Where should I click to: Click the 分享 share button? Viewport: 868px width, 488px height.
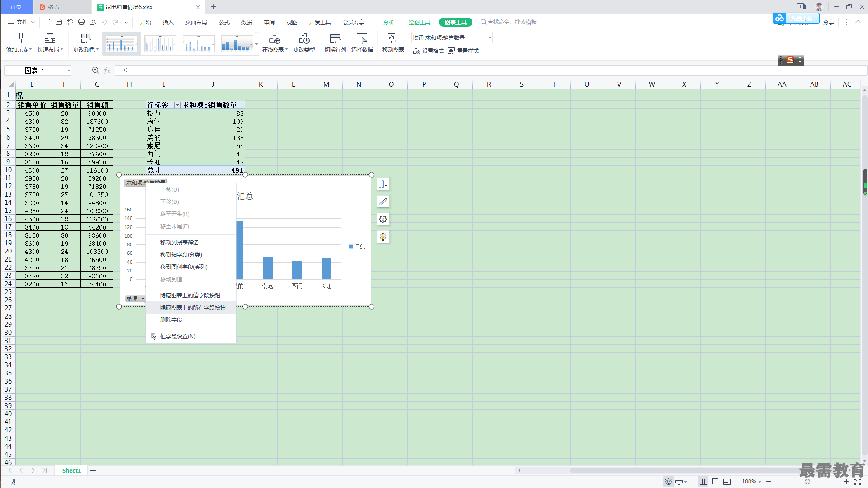pos(825,22)
